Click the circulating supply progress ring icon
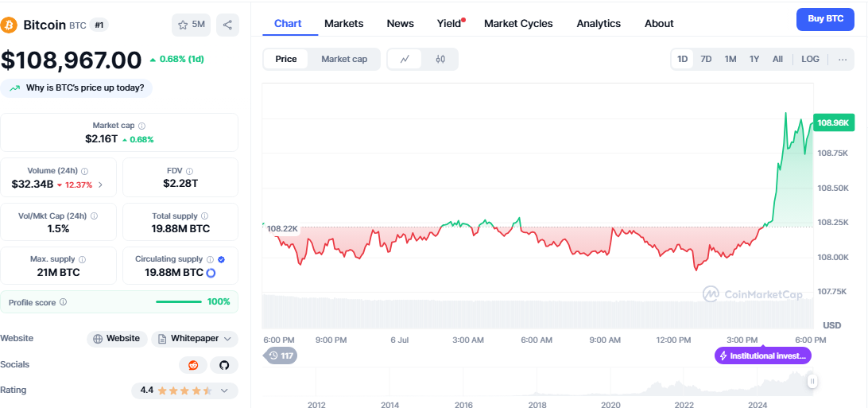868x408 pixels. point(211,273)
